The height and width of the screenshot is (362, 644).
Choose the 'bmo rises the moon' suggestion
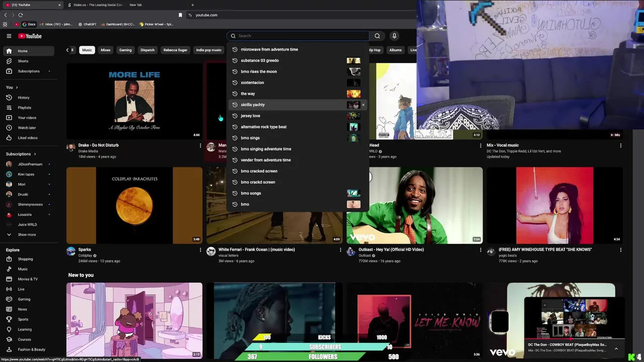[x=297, y=71]
